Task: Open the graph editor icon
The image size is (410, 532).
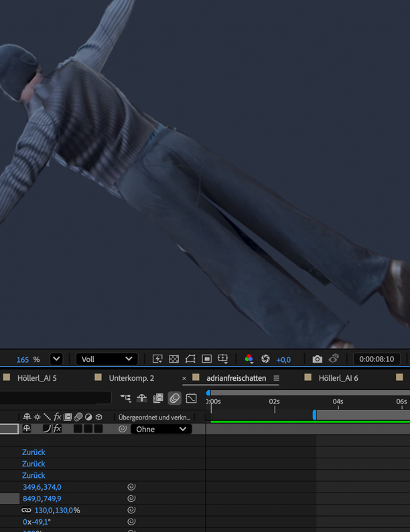Action: [191, 398]
